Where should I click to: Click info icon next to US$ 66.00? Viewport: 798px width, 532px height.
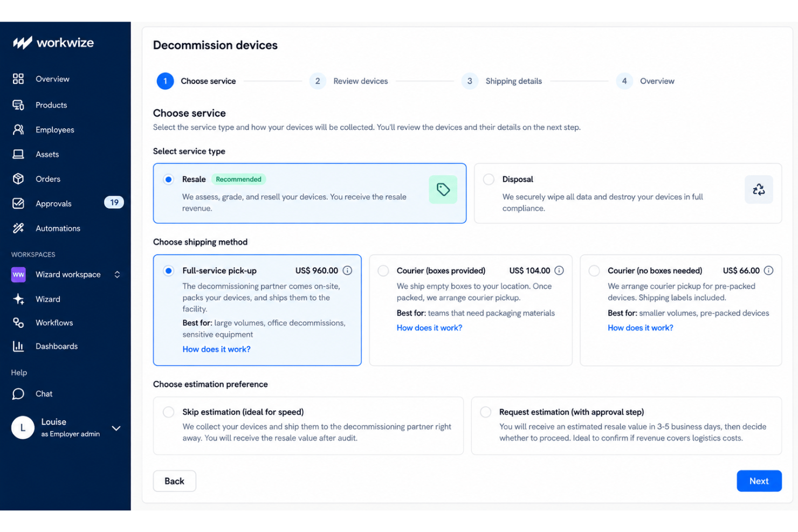pyautogui.click(x=769, y=271)
